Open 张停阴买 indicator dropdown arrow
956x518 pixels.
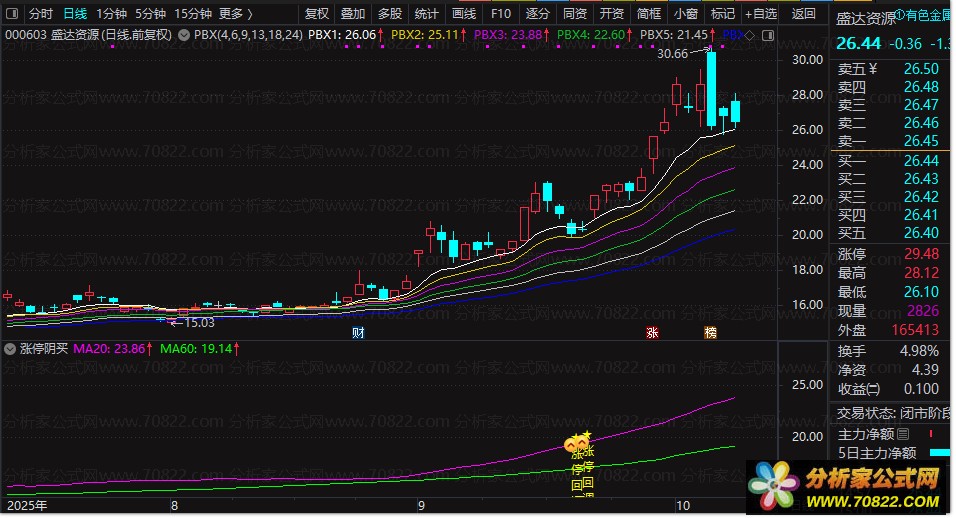pyautogui.click(x=10, y=349)
